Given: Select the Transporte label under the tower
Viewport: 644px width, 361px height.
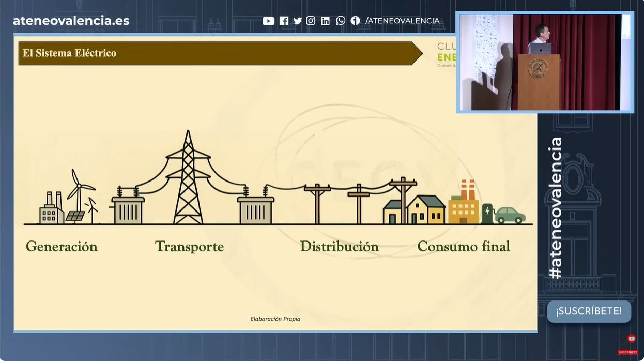Looking at the screenshot, I should tap(189, 247).
